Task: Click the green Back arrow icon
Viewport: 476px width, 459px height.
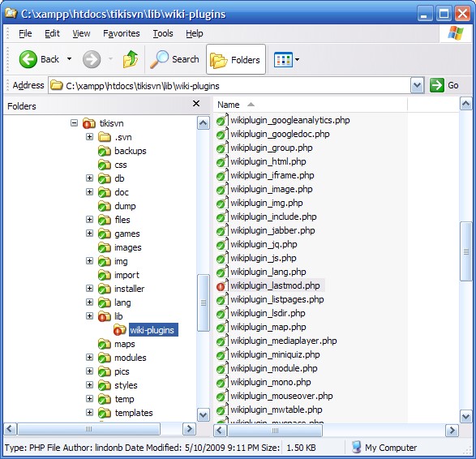Action: (x=28, y=59)
